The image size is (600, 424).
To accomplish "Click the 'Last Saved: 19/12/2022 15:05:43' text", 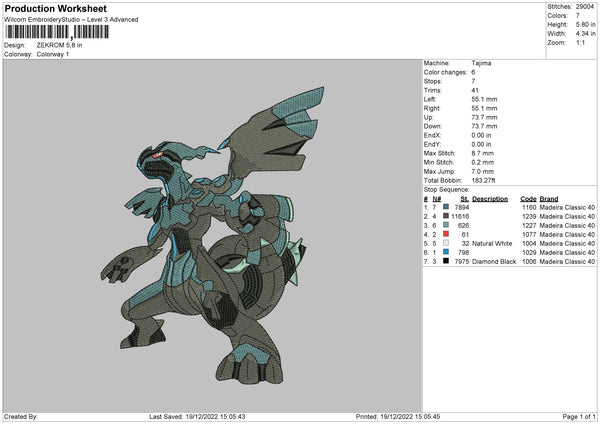I will tap(197, 416).
